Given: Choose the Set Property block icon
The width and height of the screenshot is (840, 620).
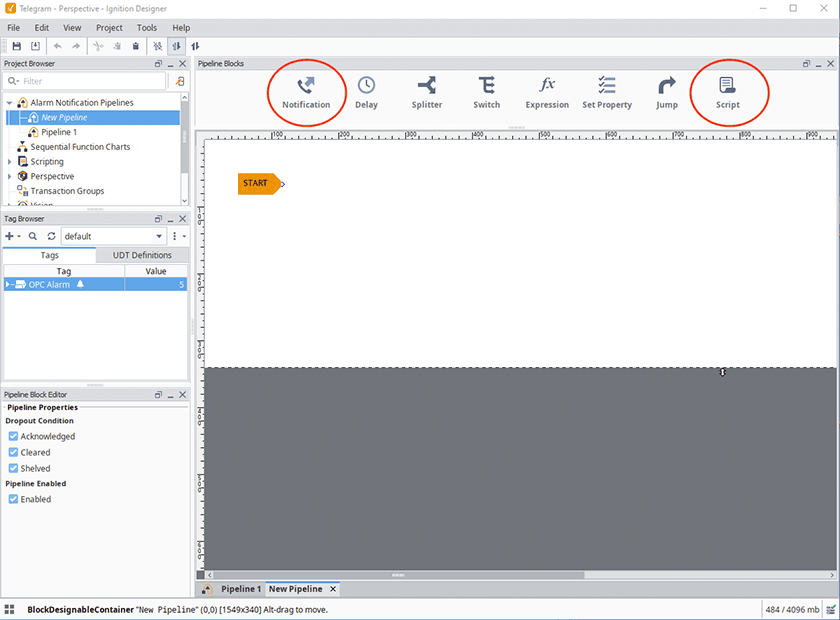Looking at the screenshot, I should click(607, 93).
